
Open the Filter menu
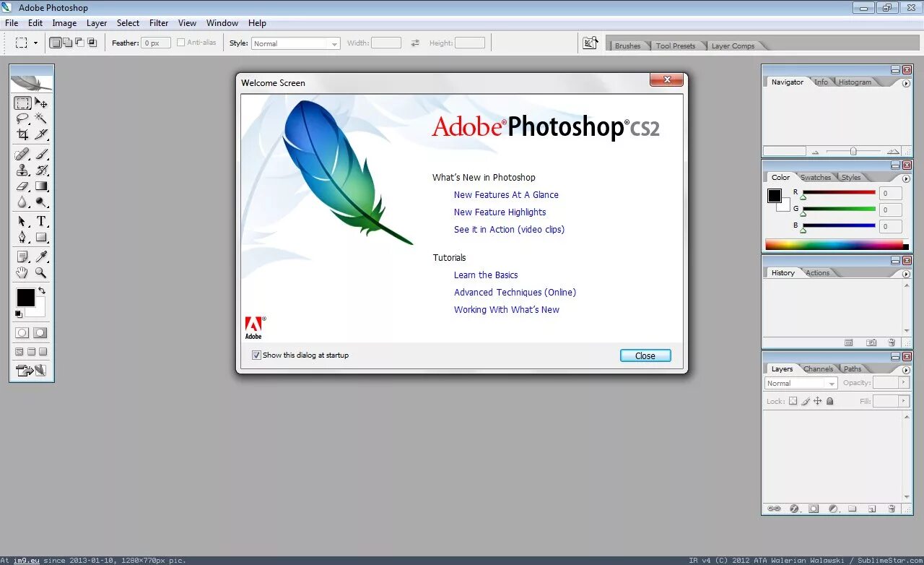pos(159,23)
